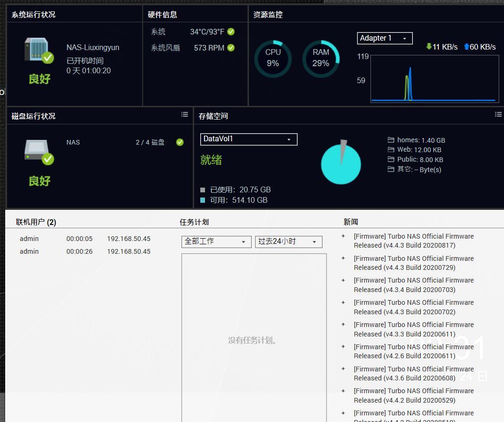Open the storage space panel list menu icon
Screen dimensions: 504x422
(498, 114)
